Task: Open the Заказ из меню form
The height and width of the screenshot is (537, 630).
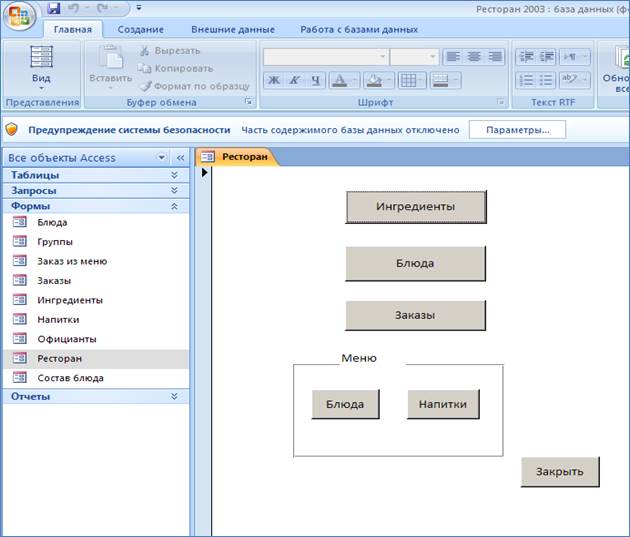Action: pos(71,261)
